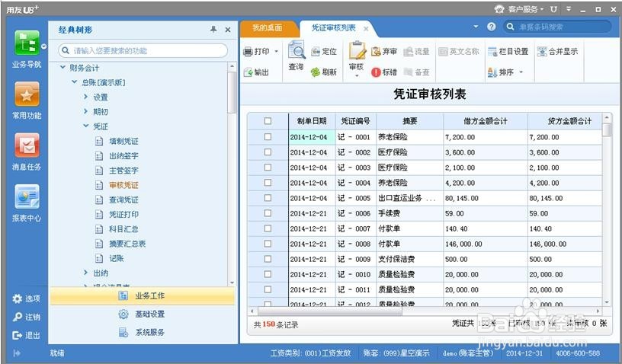Open the 排序 dropdown arrow
This screenshot has height=364, width=622.
click(521, 72)
